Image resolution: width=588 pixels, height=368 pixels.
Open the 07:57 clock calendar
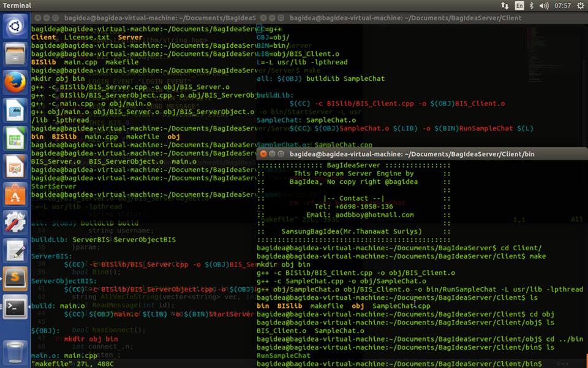point(562,6)
